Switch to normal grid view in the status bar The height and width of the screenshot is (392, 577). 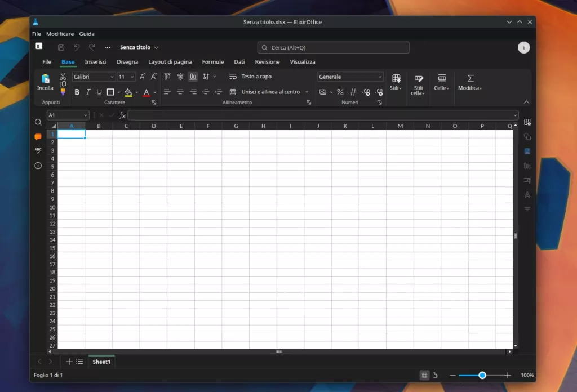coord(424,375)
